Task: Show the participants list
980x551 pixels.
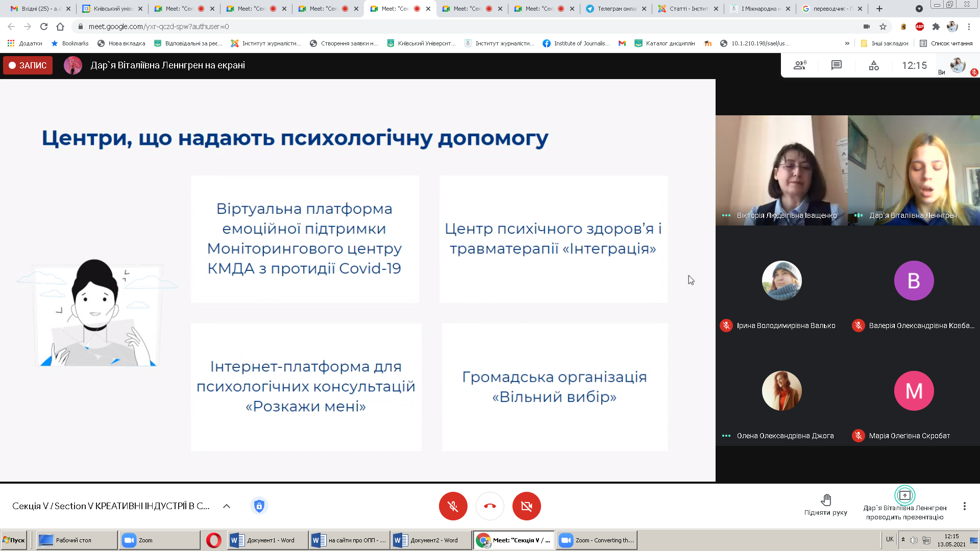Action: coord(799,65)
